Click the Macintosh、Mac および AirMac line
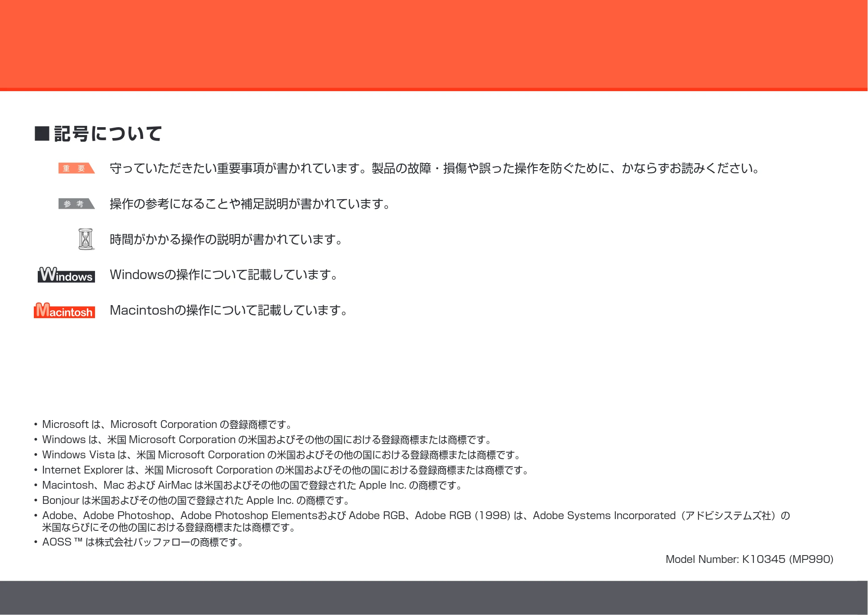The height and width of the screenshot is (615, 868). 252,485
